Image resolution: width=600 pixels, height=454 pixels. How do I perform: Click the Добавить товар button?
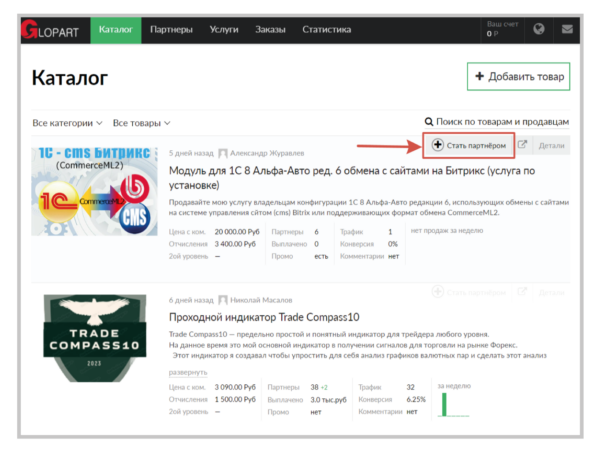(518, 77)
